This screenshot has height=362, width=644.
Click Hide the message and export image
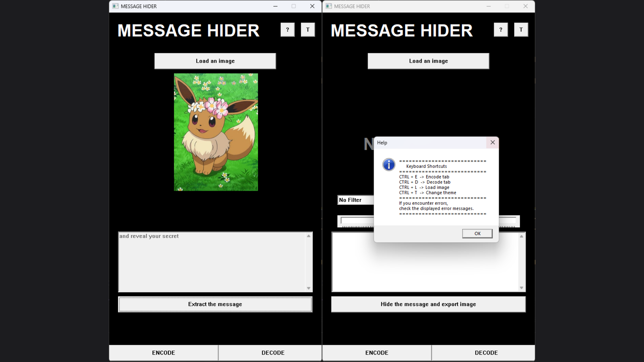(428, 304)
